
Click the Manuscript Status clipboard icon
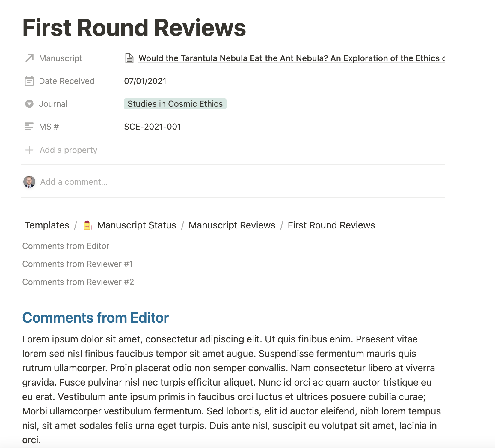pyautogui.click(x=87, y=225)
